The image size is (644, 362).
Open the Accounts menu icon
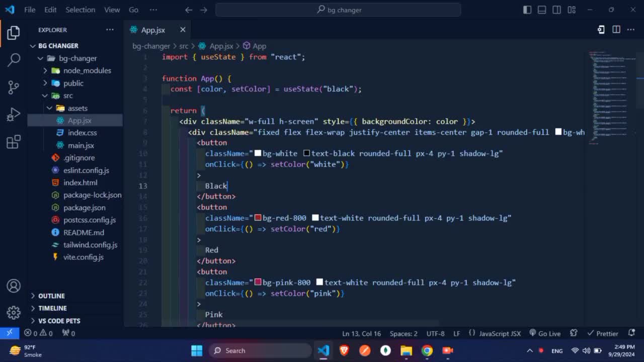(14, 286)
